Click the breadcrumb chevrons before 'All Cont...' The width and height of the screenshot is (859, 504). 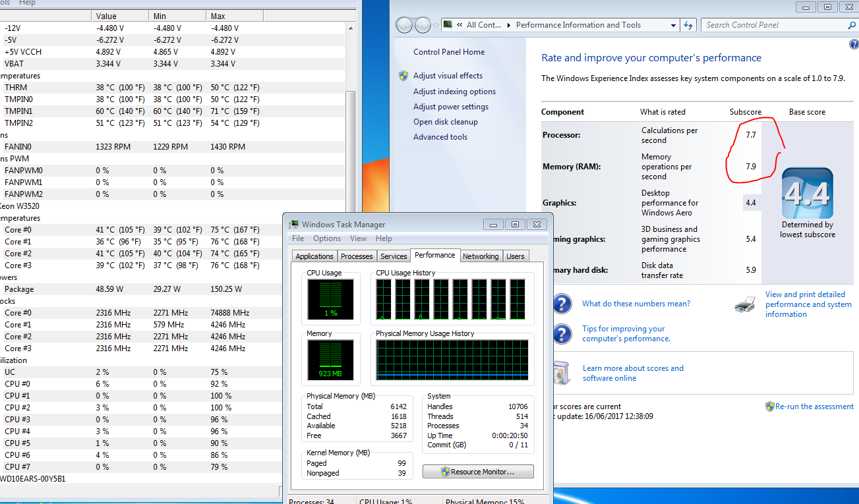point(459,25)
